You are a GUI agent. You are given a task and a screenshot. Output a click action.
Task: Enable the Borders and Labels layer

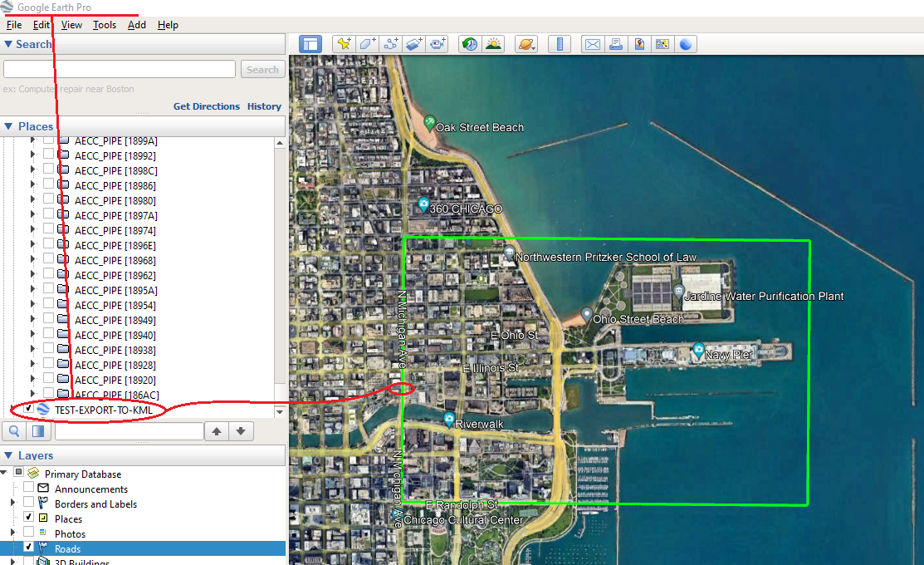coord(28,502)
